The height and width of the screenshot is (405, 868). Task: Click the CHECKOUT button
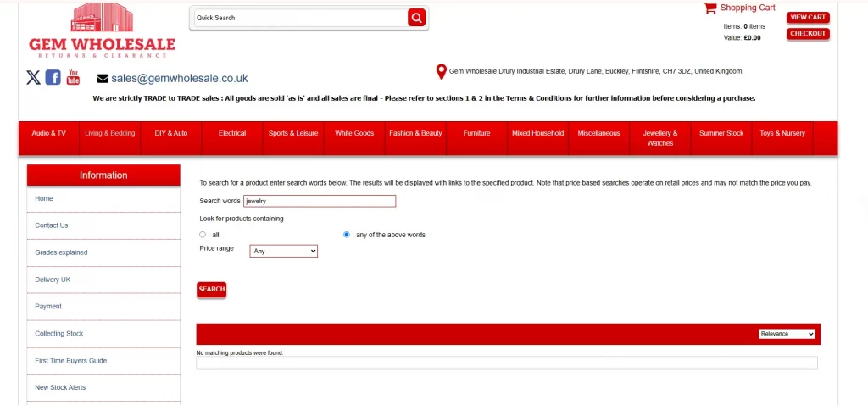[x=808, y=34]
